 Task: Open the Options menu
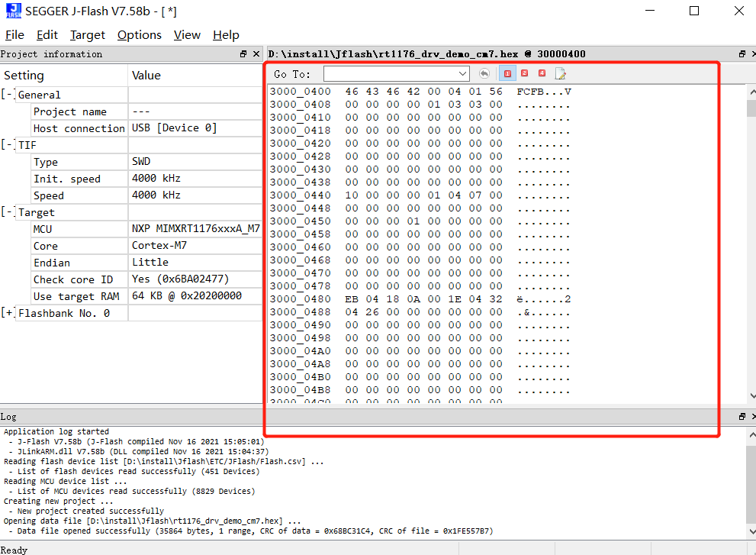coord(139,35)
